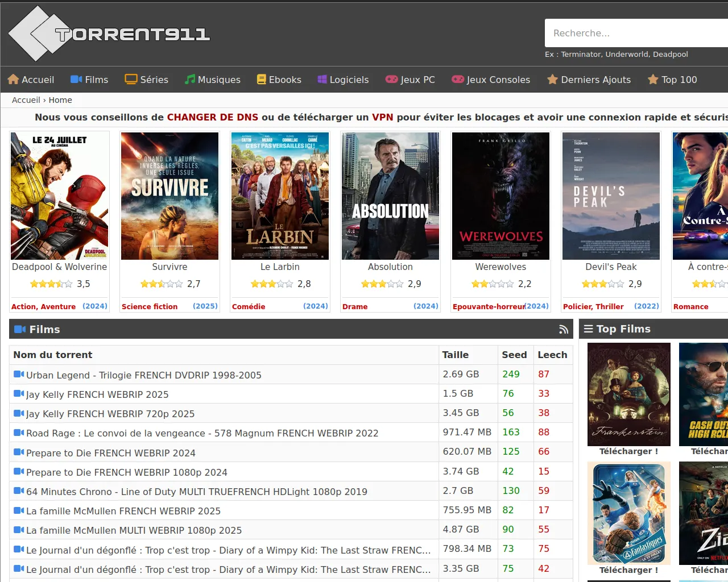
Task: Click the Accueil breadcrumb link
Action: tap(26, 100)
